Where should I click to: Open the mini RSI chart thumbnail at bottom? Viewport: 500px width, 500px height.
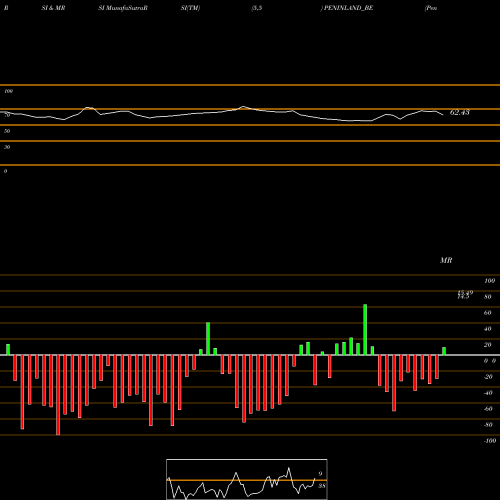coord(247,479)
